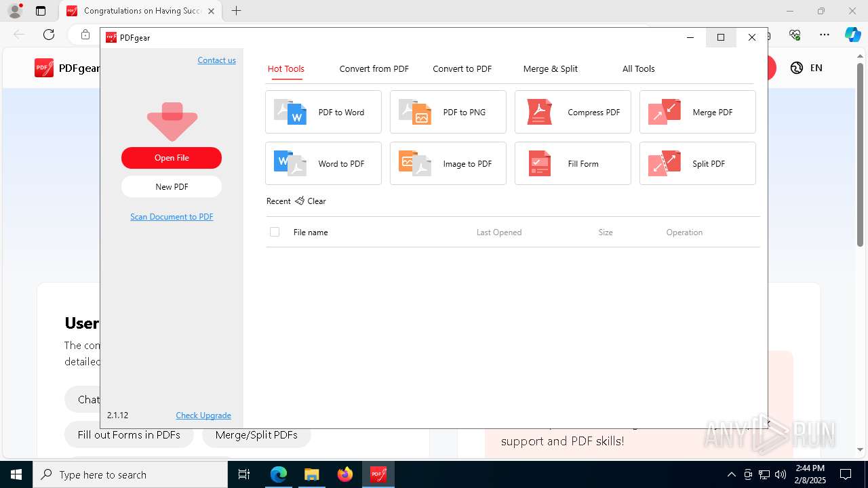Show hidden system tray icons
Image resolution: width=868 pixels, height=488 pixels.
(731, 474)
